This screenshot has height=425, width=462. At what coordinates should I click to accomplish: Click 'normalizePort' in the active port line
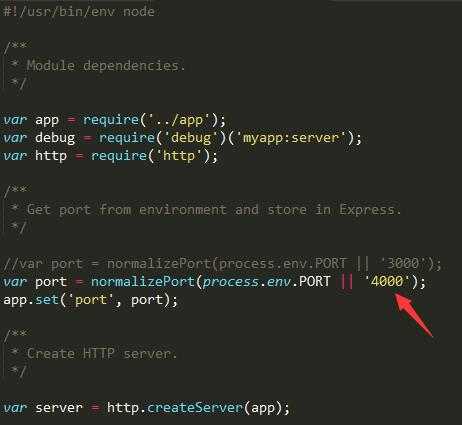tap(143, 282)
